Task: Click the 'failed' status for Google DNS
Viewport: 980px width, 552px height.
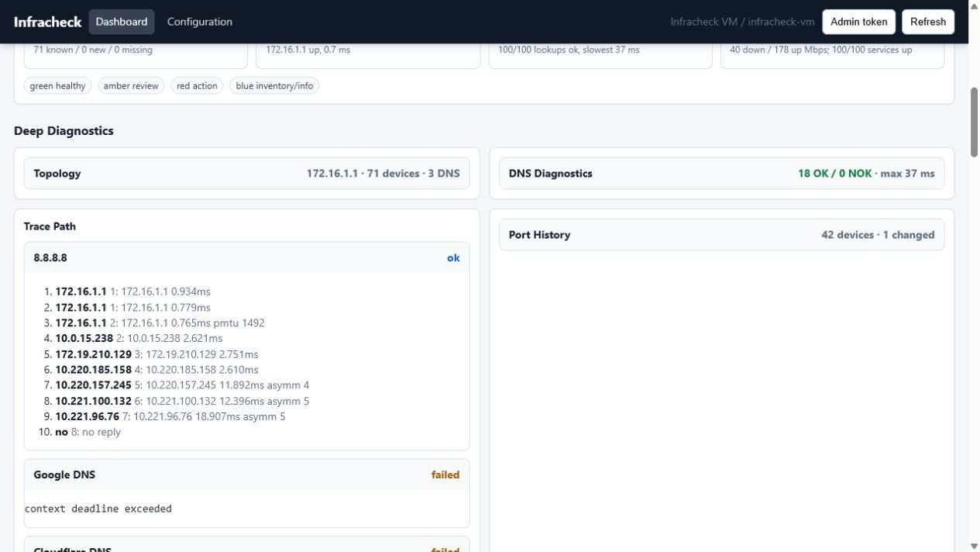Action: (445, 474)
